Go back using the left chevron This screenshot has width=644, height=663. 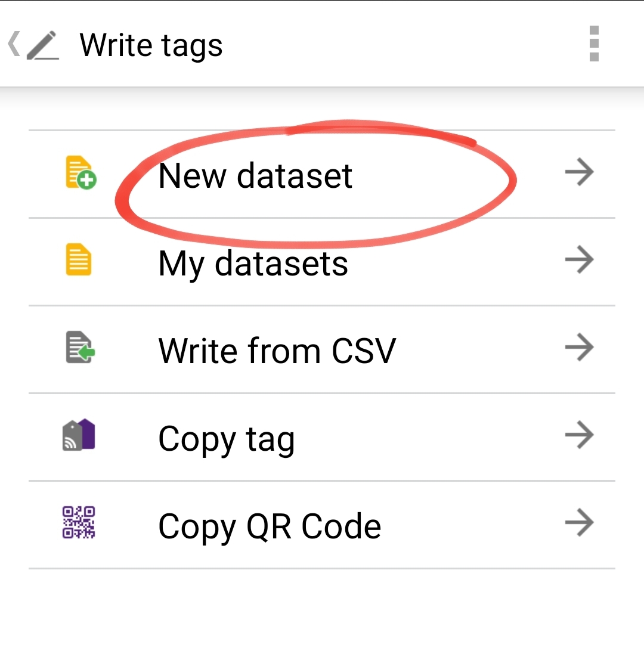14,44
